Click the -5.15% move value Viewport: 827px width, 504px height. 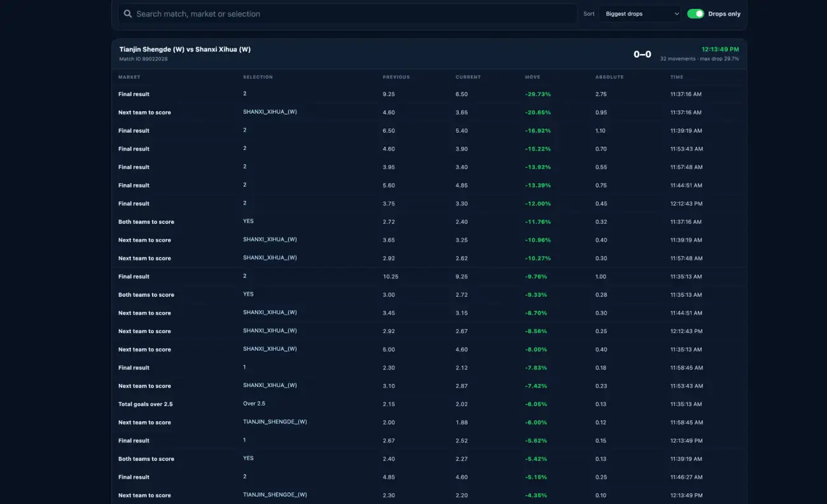[x=536, y=477]
